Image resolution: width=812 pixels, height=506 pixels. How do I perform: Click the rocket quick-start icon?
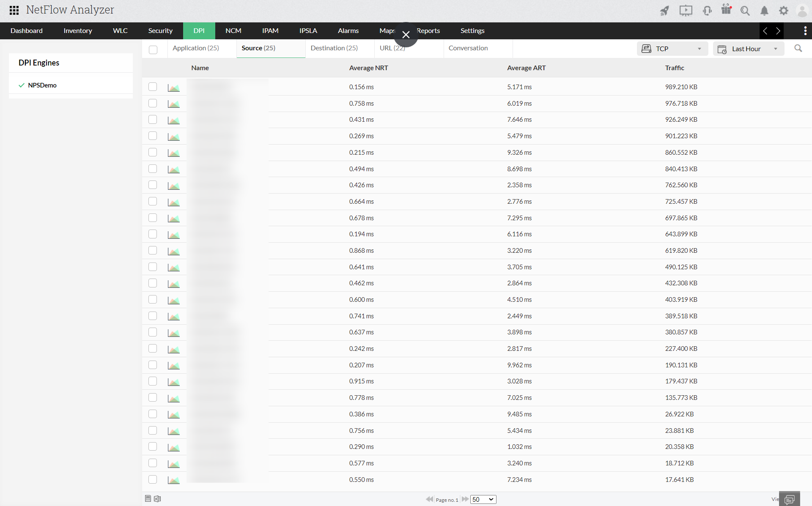click(x=664, y=11)
